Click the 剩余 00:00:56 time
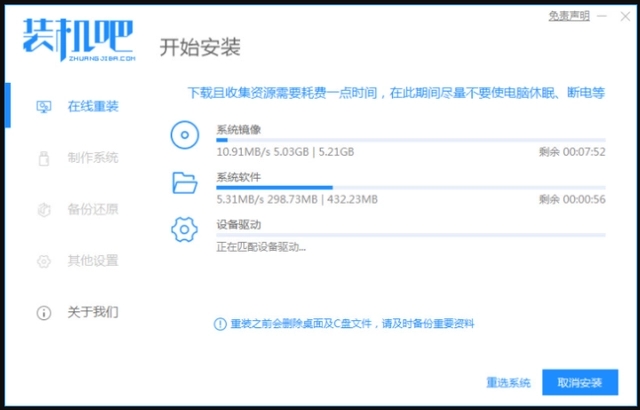 click(x=572, y=199)
